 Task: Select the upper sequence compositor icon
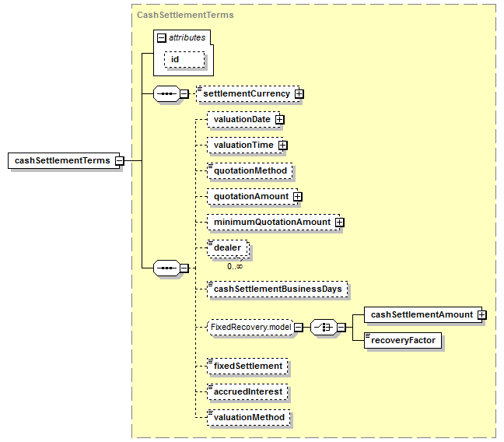pos(166,93)
